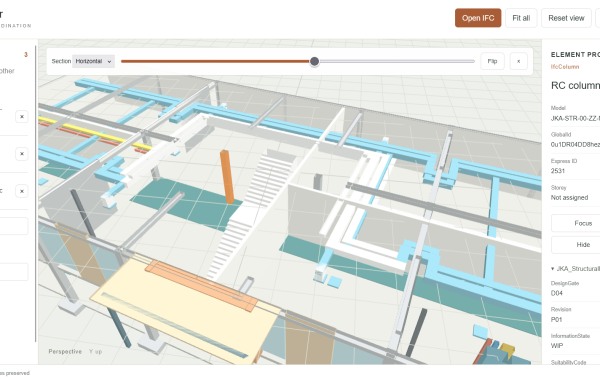Screen dimensions: 600x380
Task: Click the Revision value P01
Action: (x=556, y=320)
